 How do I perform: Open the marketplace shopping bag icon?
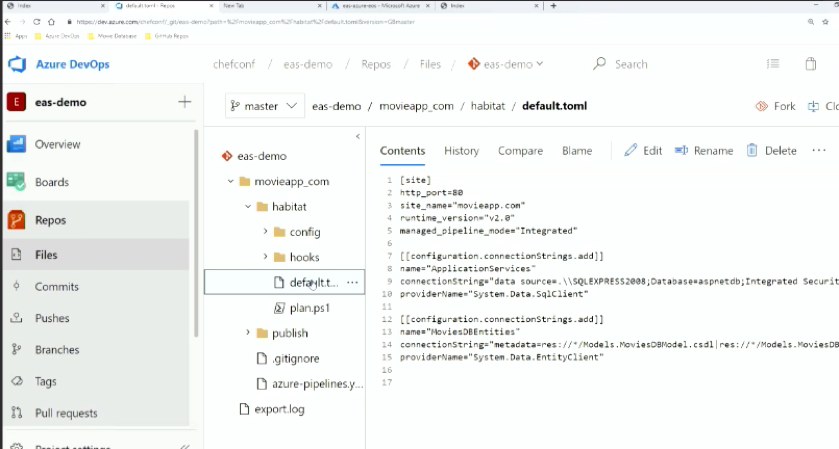(x=811, y=64)
